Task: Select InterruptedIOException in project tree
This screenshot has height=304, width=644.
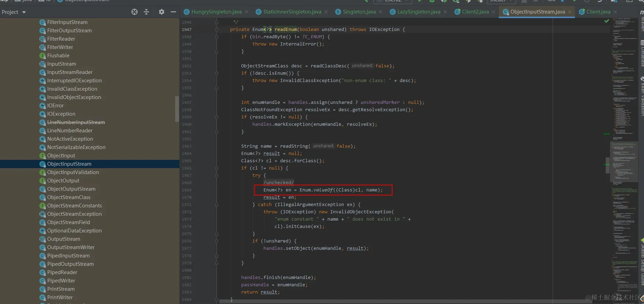Action: [74, 81]
